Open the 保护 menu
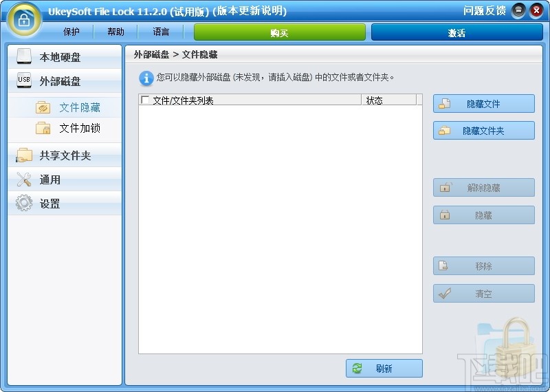Viewport: 550px width, 392px height. coord(71,32)
